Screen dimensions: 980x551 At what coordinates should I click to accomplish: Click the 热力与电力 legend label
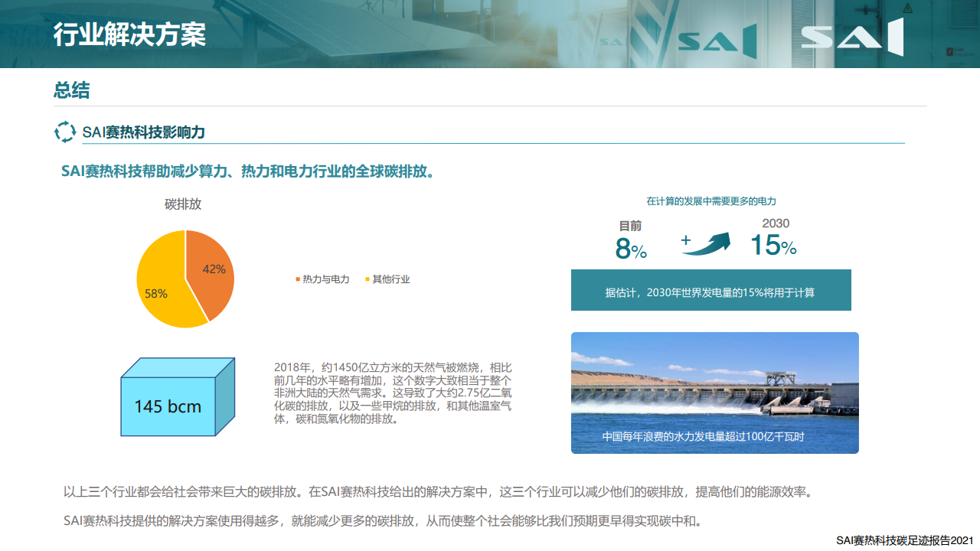click(x=326, y=279)
